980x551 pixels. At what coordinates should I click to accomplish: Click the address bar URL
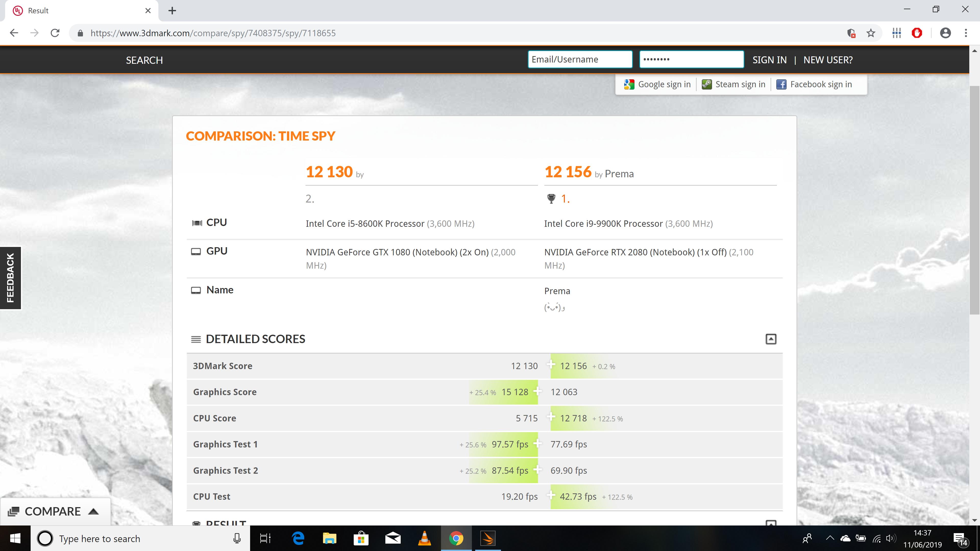(x=213, y=33)
